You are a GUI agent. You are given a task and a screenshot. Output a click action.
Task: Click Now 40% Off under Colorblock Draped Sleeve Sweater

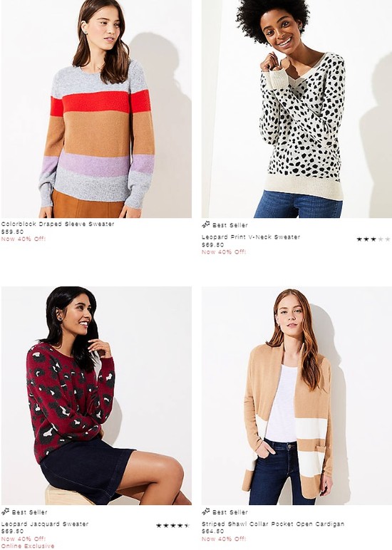[x=24, y=239]
